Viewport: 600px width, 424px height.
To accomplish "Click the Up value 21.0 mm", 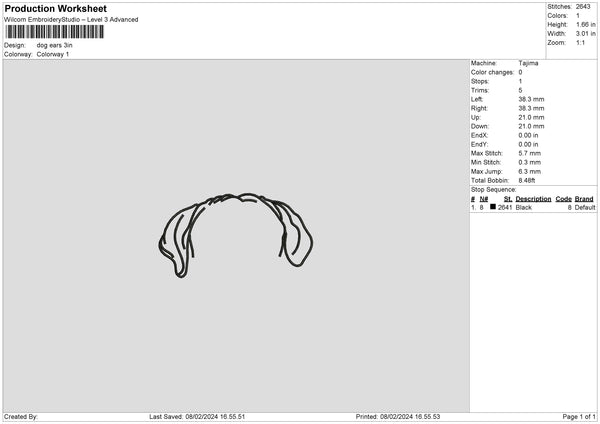I will point(531,117).
